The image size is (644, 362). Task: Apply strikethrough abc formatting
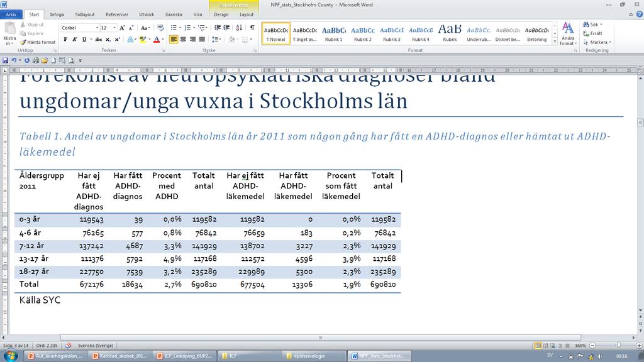98,40
